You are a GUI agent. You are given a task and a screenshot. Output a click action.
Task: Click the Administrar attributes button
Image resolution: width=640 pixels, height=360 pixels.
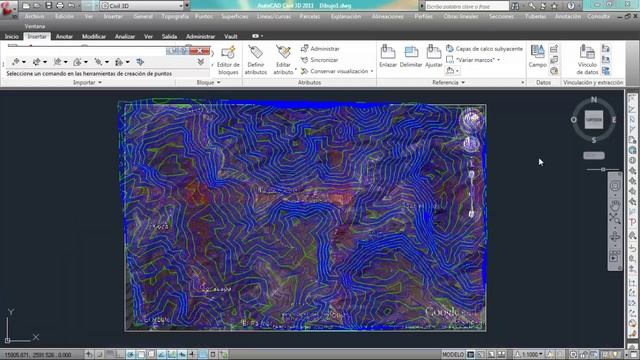point(320,49)
